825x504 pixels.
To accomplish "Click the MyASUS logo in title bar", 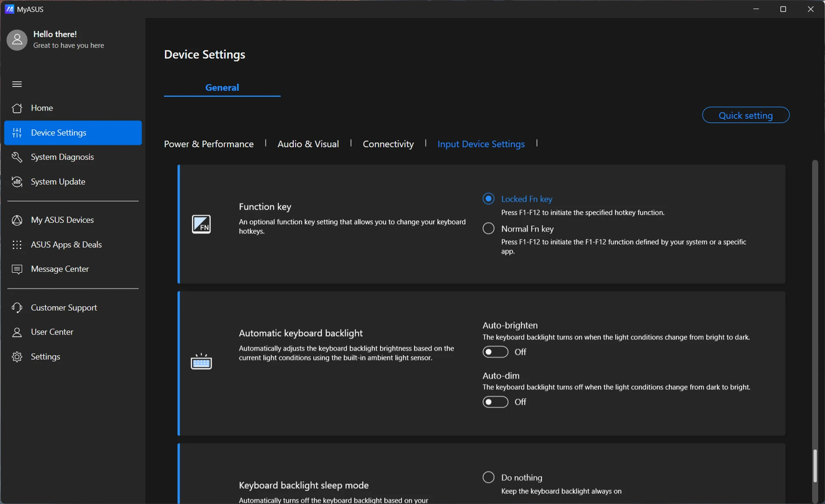I will pos(9,9).
